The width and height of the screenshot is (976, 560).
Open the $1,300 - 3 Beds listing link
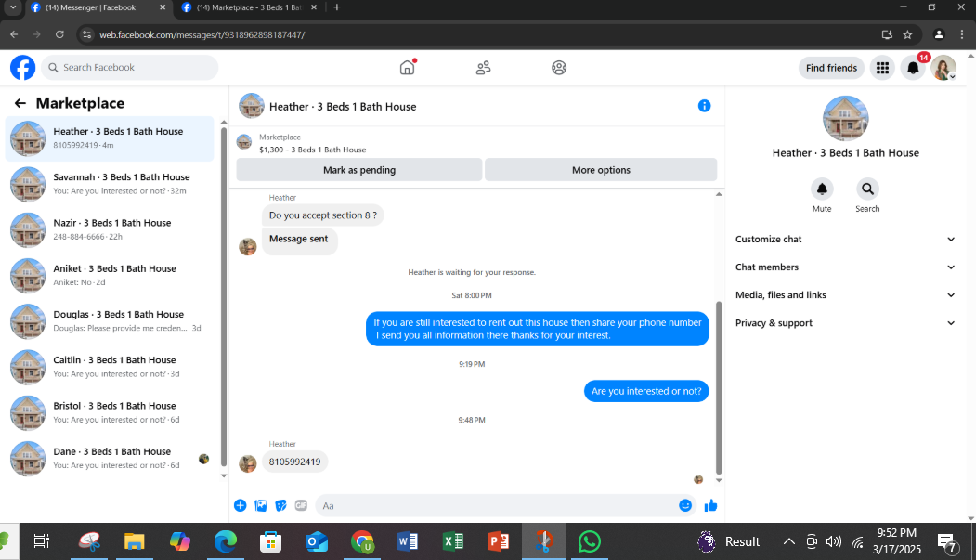(x=312, y=150)
